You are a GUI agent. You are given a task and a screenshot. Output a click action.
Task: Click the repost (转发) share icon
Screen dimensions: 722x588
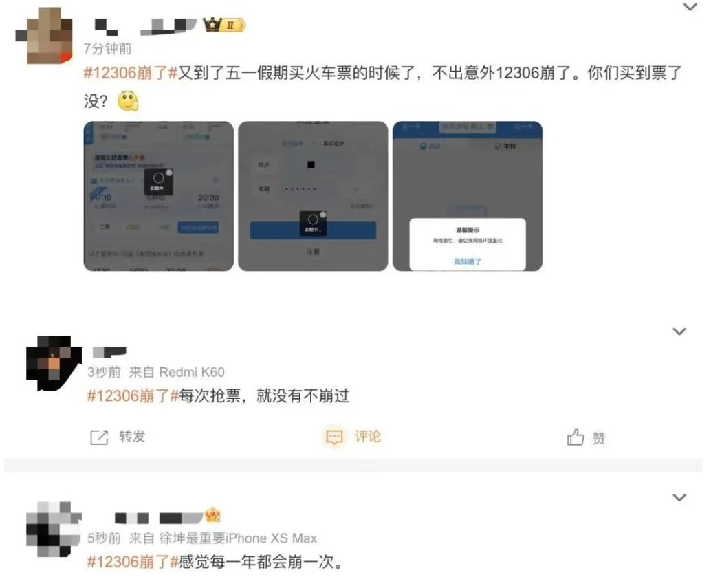[x=99, y=437]
